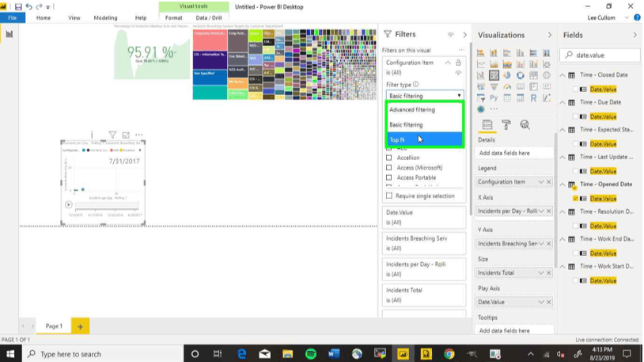Select the treemap visualization icon
This screenshot has width=644, height=362.
[533, 75]
